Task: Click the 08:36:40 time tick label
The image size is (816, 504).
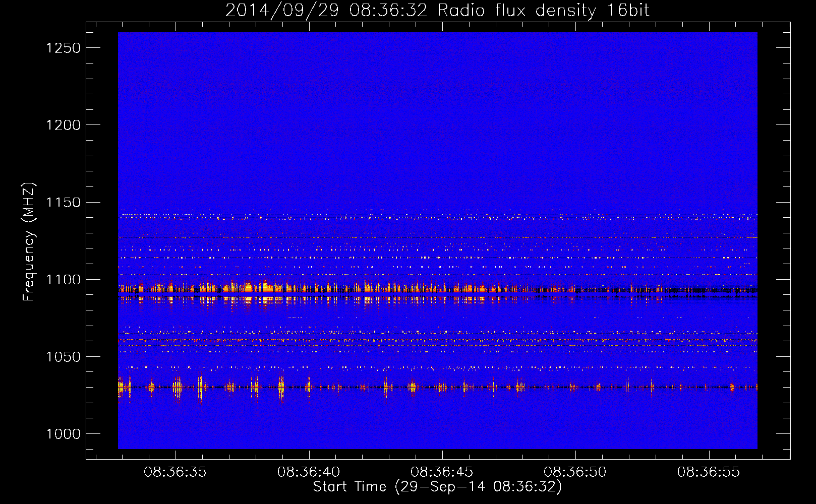Action: (309, 472)
